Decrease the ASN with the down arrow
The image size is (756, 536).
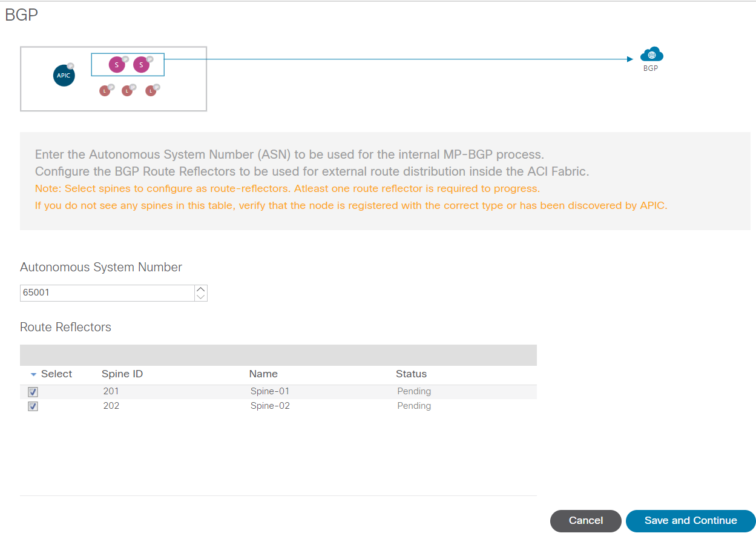click(201, 297)
